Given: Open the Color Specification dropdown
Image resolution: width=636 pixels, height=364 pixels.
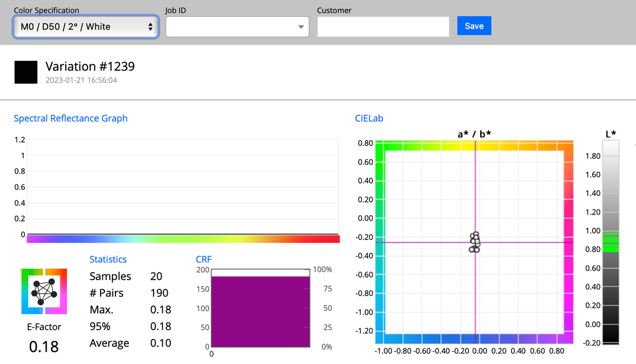Looking at the screenshot, I should (85, 26).
